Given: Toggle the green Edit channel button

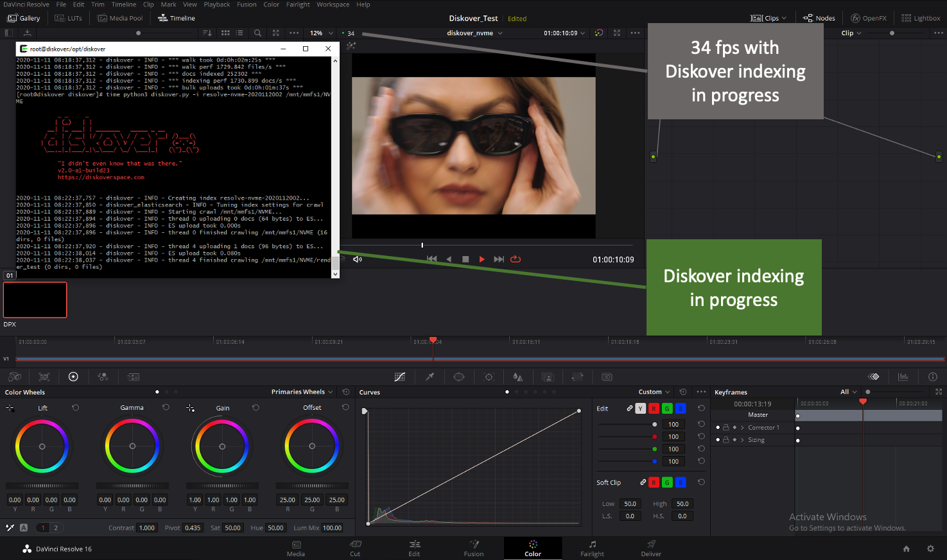Looking at the screenshot, I should tap(667, 409).
